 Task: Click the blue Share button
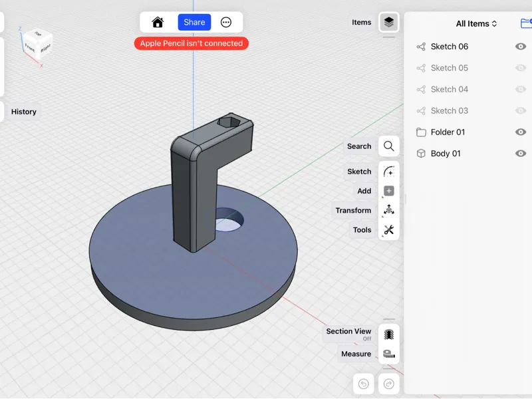click(194, 23)
